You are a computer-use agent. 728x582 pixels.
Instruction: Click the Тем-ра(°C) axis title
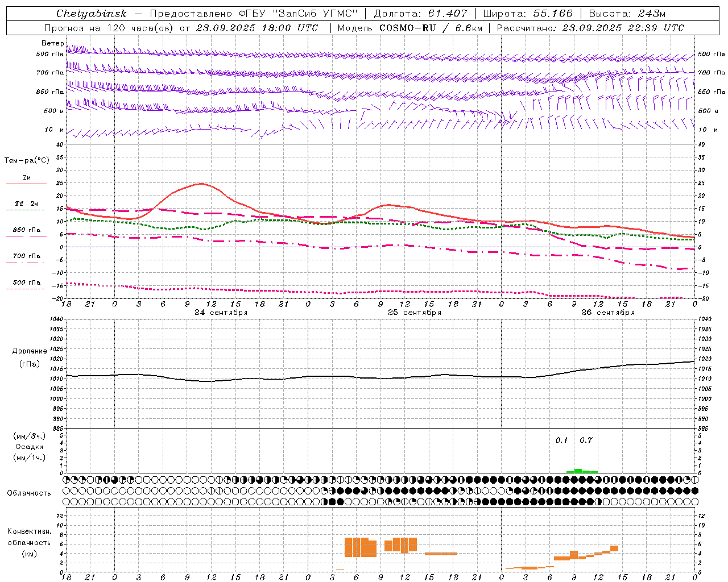click(x=27, y=161)
